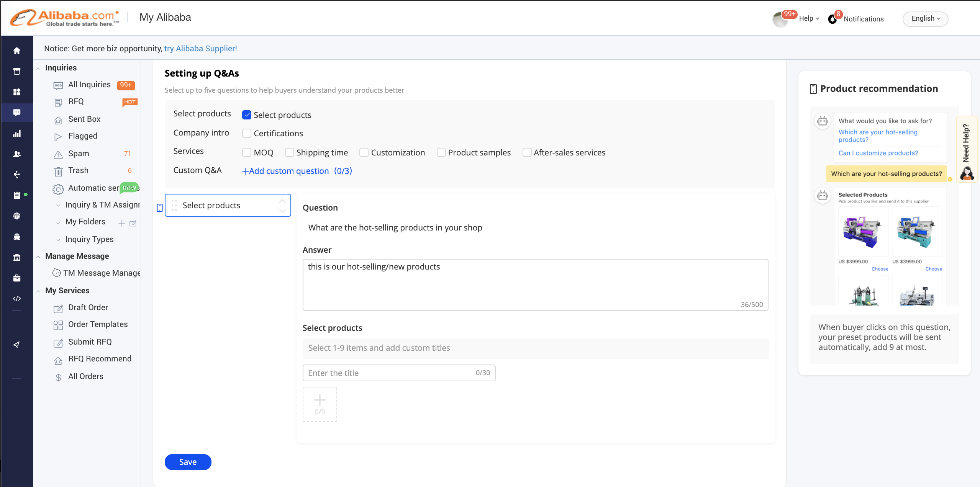Open the home icon in the dark sidebar

[17, 51]
